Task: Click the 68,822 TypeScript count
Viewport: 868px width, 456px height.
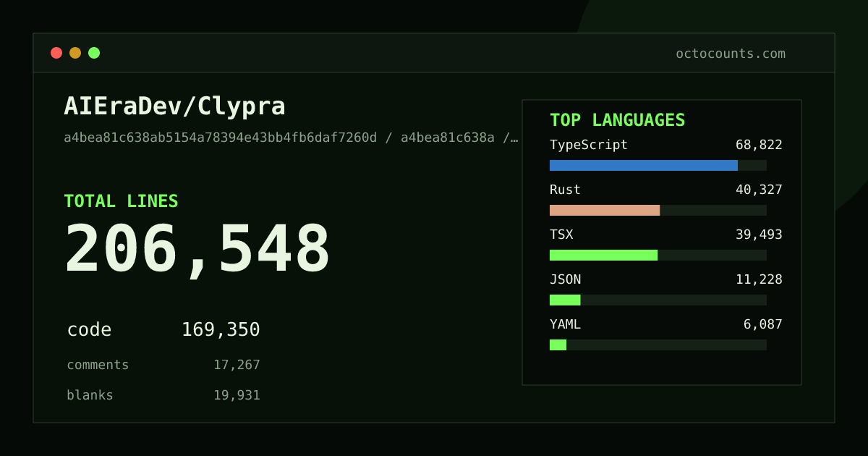Action: point(759,145)
